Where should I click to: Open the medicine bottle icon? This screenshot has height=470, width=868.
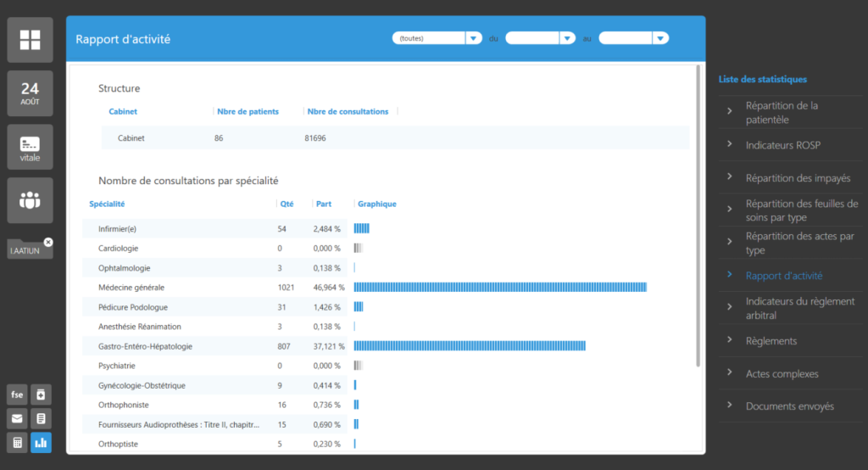tap(41, 394)
